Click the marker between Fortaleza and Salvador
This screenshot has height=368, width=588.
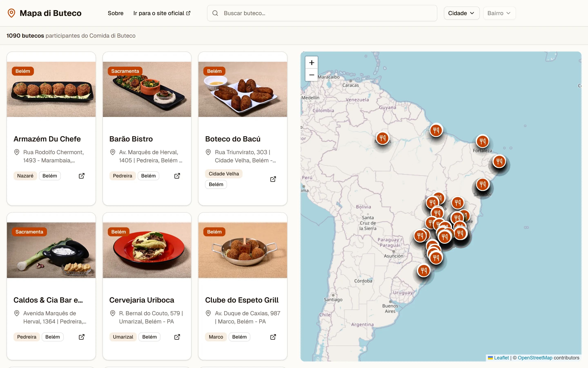(x=499, y=161)
